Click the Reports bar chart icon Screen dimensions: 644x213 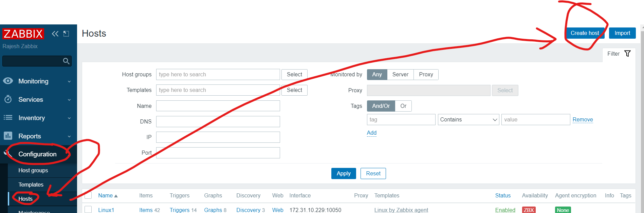click(x=8, y=136)
